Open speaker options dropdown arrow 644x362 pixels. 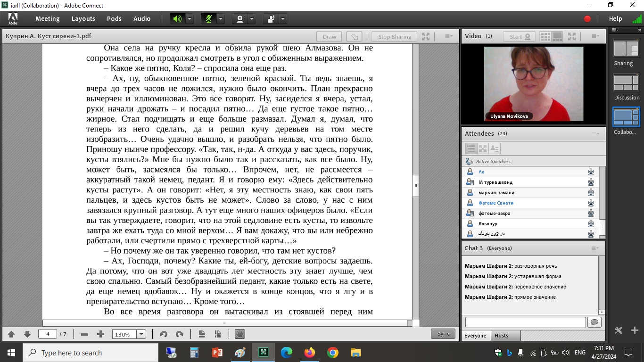click(x=190, y=19)
